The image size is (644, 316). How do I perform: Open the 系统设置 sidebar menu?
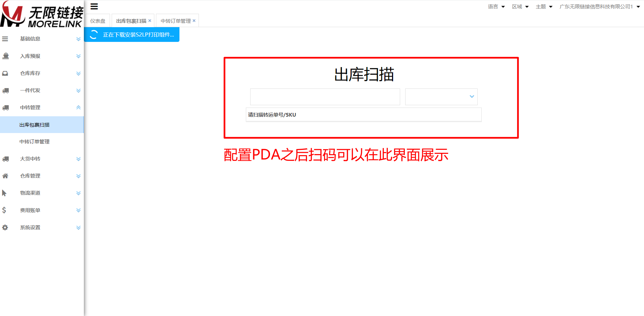point(42,228)
